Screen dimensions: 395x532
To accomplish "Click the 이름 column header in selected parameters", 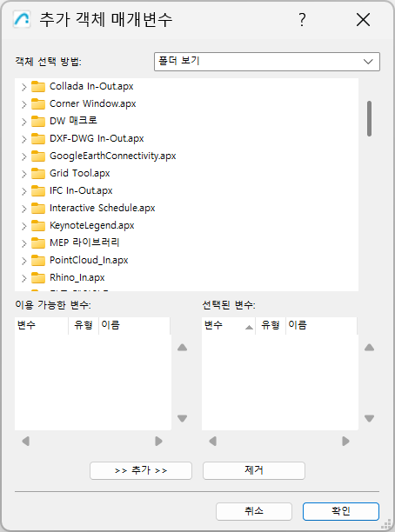I will pyautogui.click(x=321, y=325).
